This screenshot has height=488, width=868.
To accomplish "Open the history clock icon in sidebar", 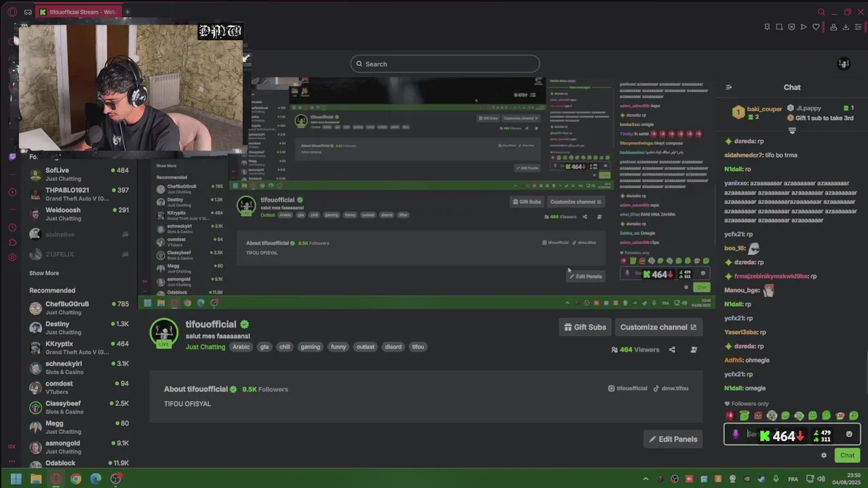I will click(12, 227).
